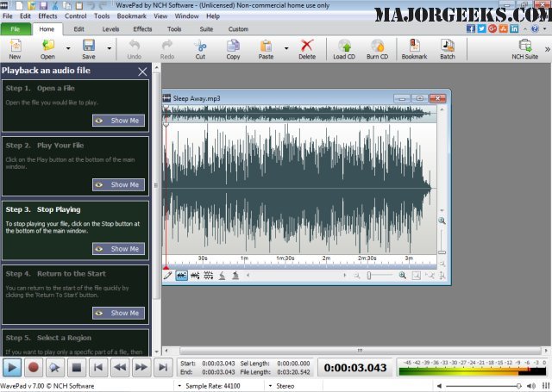Collapse ribbon with small up caret
Image resolution: width=552 pixels, height=392 pixels.
point(525,28)
